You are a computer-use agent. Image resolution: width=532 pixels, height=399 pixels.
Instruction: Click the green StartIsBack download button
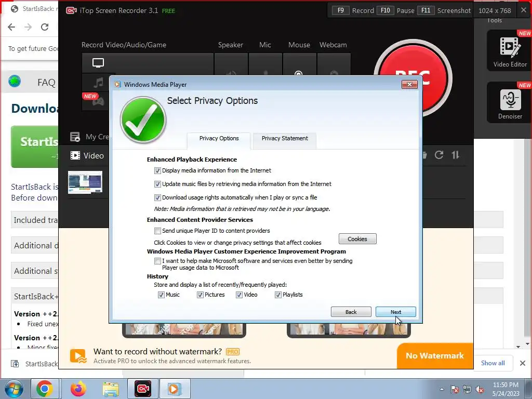35,147
